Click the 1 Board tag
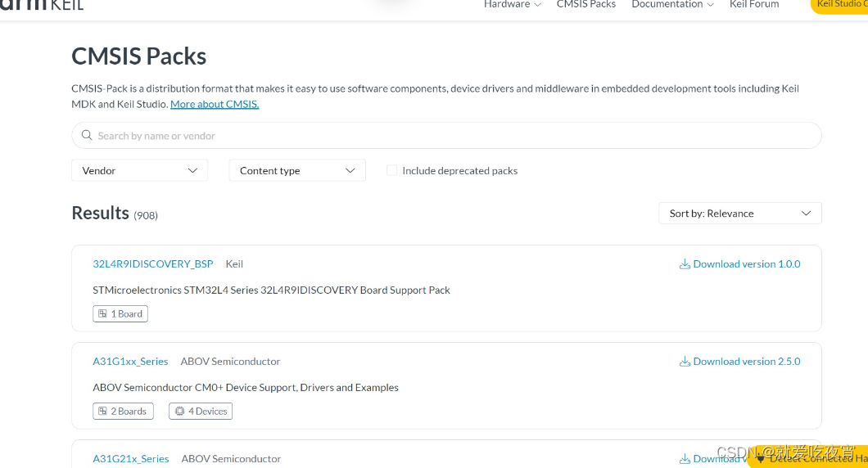The width and height of the screenshot is (868, 468). (120, 313)
